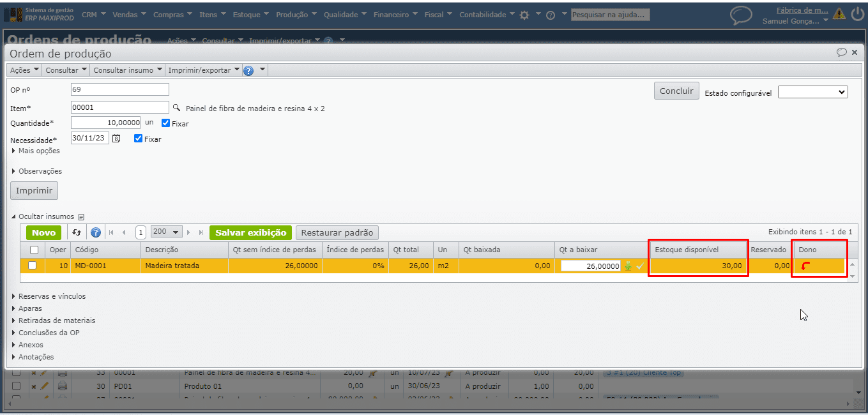
Task: Expand Reservas e vínculos section
Action: (49, 296)
